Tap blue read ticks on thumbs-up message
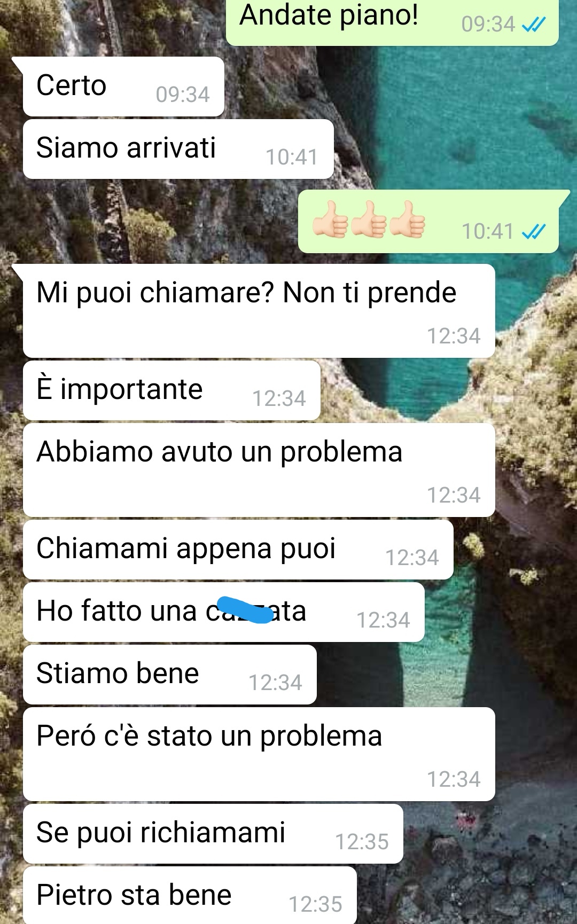The height and width of the screenshot is (924, 577). pos(534,231)
